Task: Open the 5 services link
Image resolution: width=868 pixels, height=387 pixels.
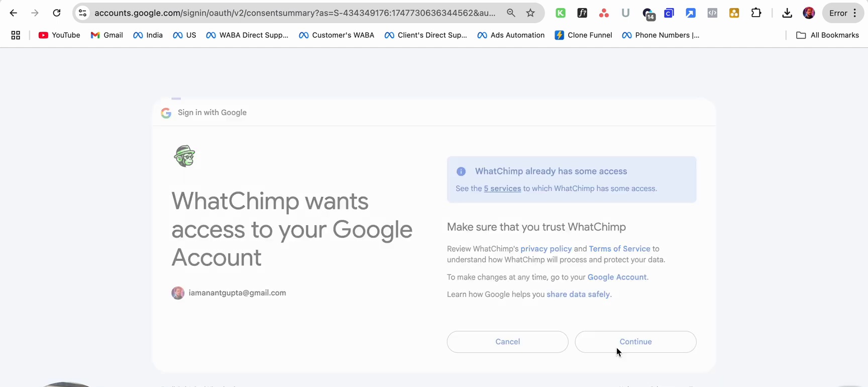Action: [502, 188]
